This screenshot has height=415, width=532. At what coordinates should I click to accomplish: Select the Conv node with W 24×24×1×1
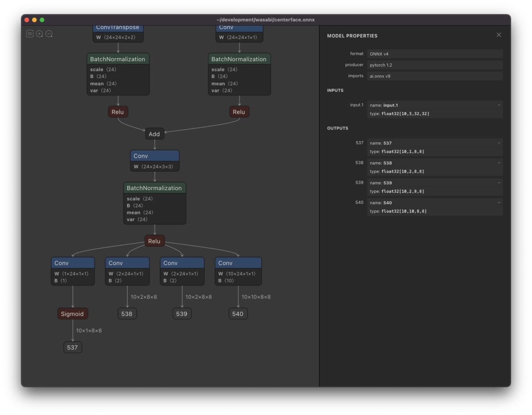pyautogui.click(x=239, y=28)
